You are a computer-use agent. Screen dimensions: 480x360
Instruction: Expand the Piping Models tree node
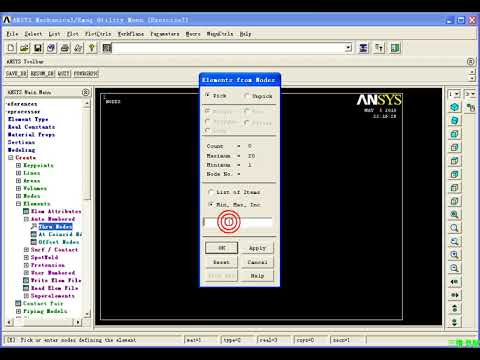19,311
